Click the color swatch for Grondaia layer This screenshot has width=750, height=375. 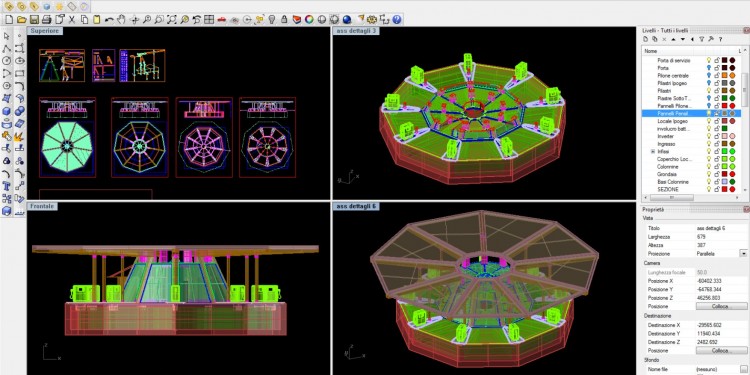click(x=724, y=174)
